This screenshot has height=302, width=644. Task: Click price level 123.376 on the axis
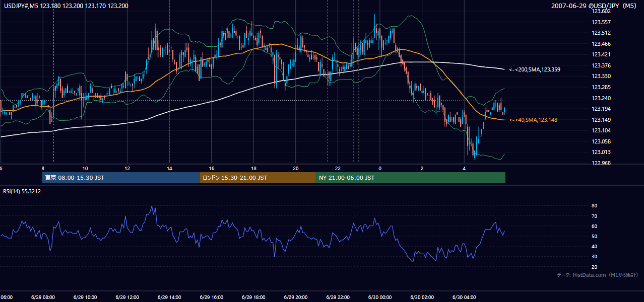tap(601, 65)
